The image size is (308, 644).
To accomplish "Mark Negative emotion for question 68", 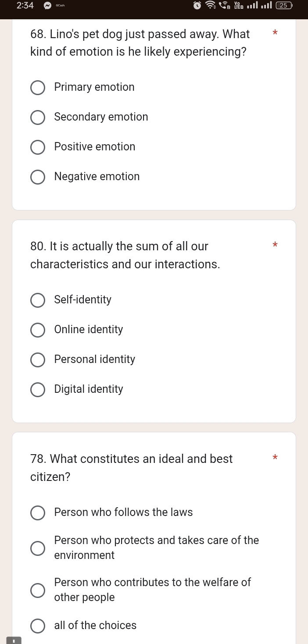I will tap(38, 177).
